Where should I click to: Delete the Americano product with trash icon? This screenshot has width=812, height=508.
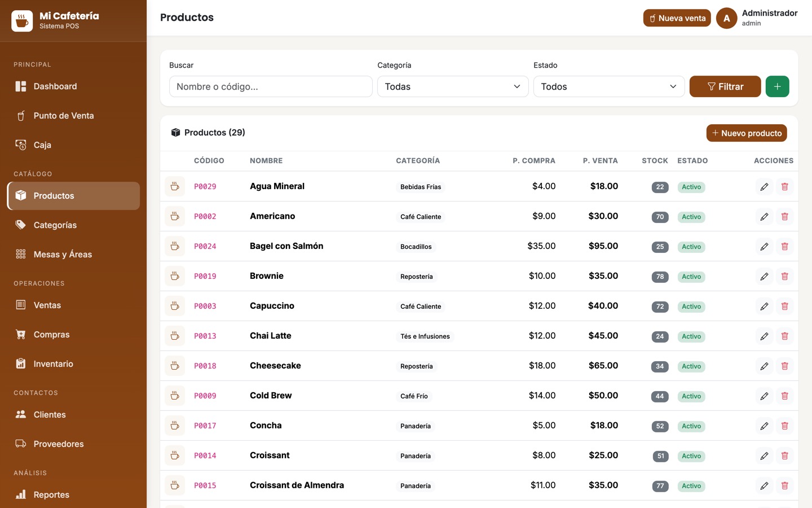coord(784,217)
